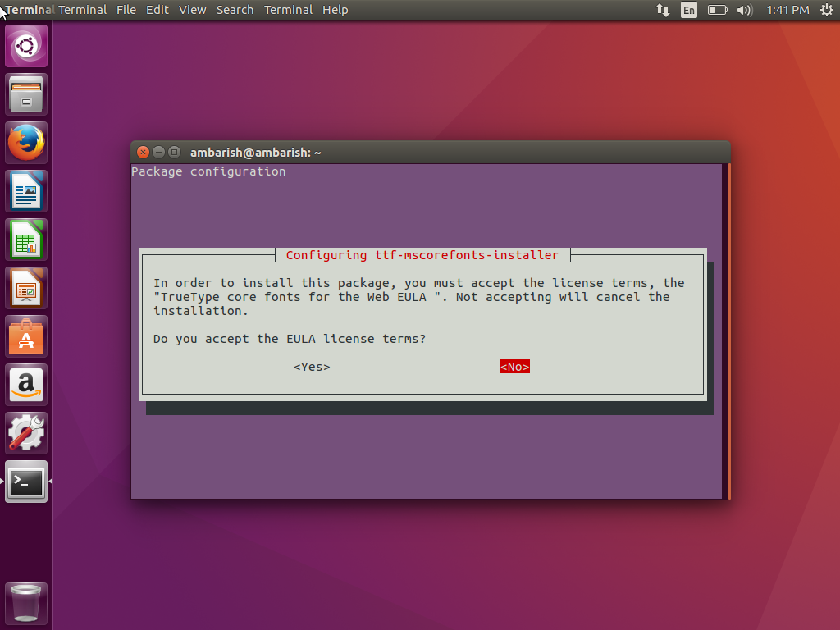Open LibreOffice Calc
The height and width of the screenshot is (630, 840).
[x=25, y=239]
